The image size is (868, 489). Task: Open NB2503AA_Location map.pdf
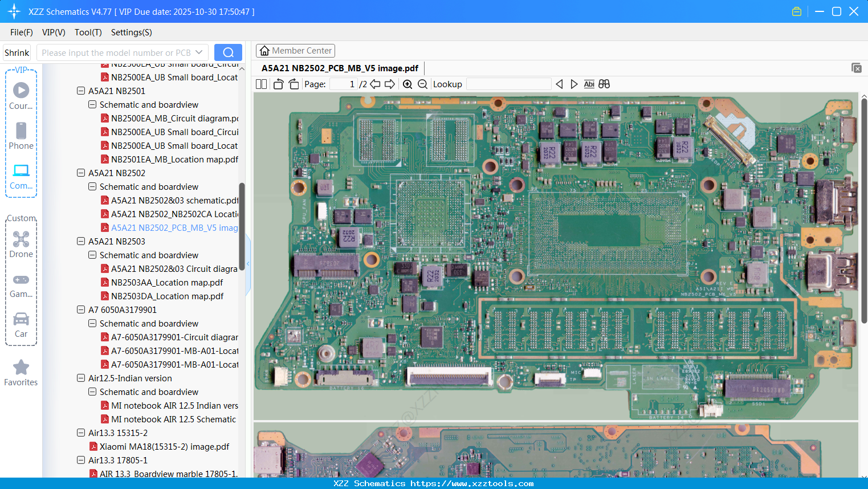pyautogui.click(x=162, y=283)
